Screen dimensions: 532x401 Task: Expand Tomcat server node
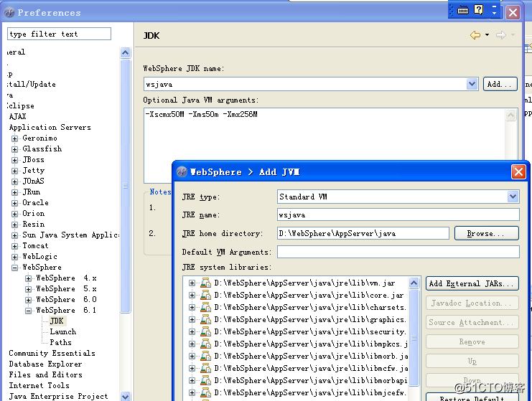coord(14,246)
